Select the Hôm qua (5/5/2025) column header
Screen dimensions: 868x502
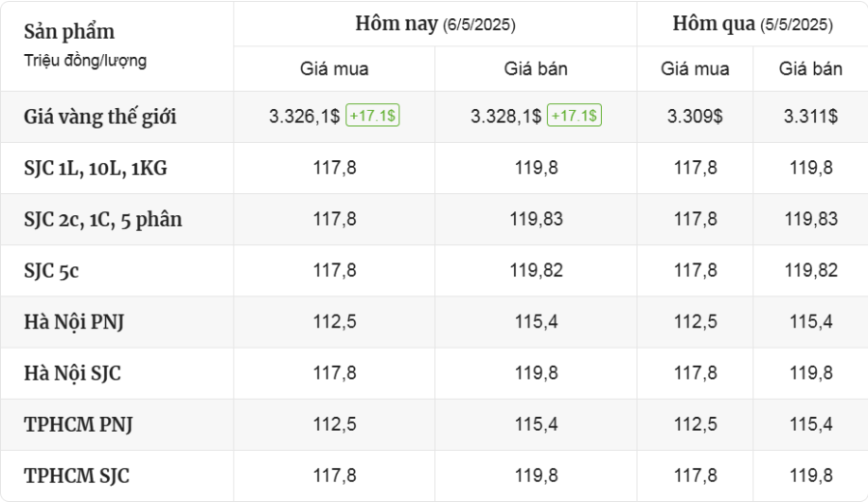click(752, 24)
